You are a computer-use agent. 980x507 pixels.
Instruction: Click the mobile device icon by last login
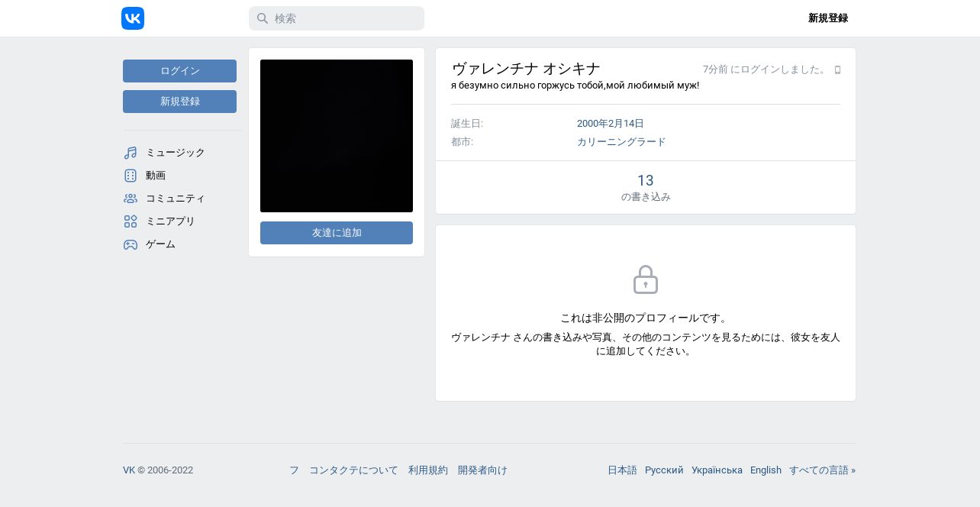click(x=837, y=69)
